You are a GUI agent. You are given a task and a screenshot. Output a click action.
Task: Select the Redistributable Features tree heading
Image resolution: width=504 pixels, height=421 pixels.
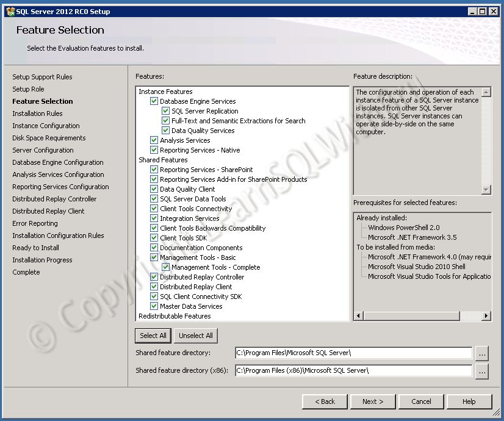click(x=175, y=316)
